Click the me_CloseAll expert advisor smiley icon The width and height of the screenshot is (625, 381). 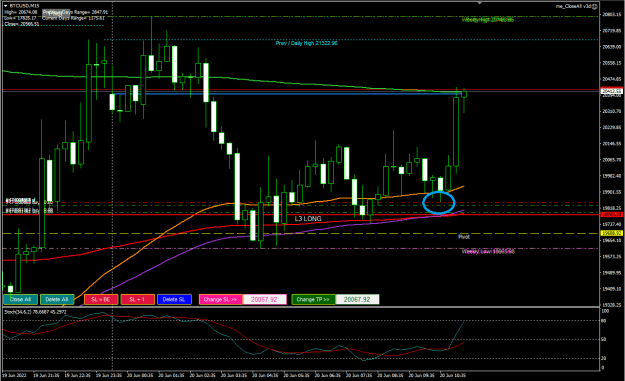595,6
